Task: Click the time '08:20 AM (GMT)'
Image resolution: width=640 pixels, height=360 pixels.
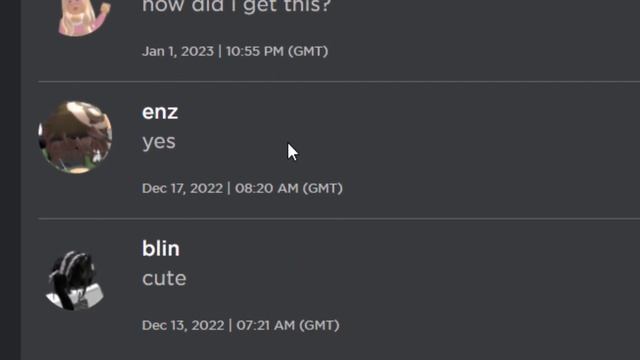Action: (289, 189)
